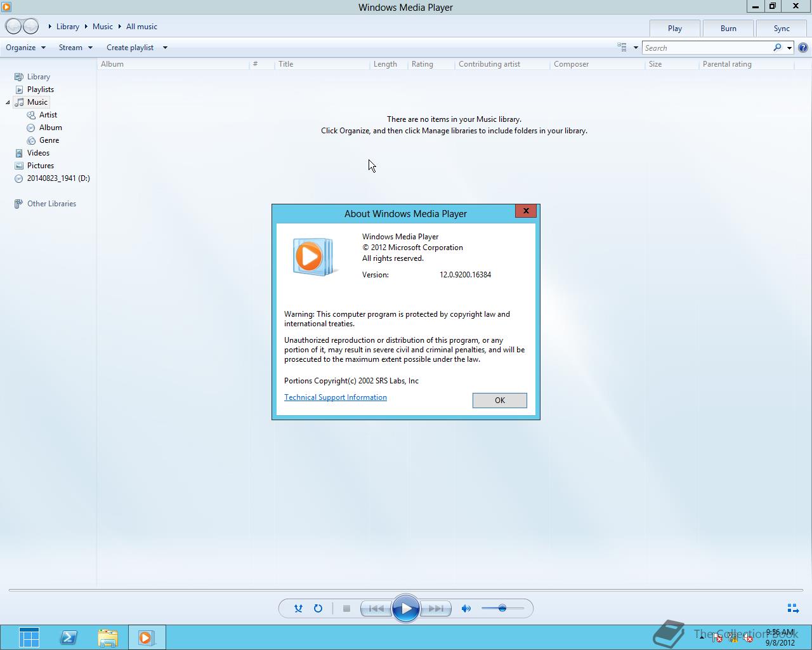Open File Explorer from the taskbar
The width and height of the screenshot is (812, 650).
coord(108,637)
